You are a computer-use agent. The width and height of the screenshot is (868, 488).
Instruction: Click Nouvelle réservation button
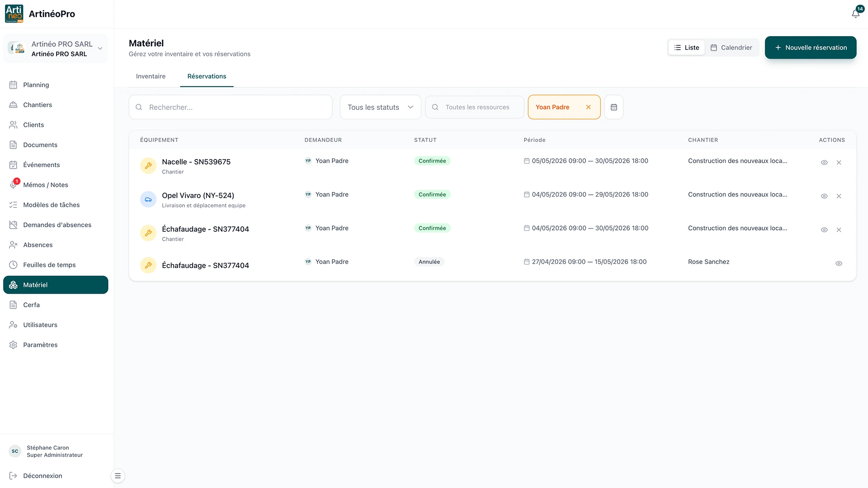811,47
